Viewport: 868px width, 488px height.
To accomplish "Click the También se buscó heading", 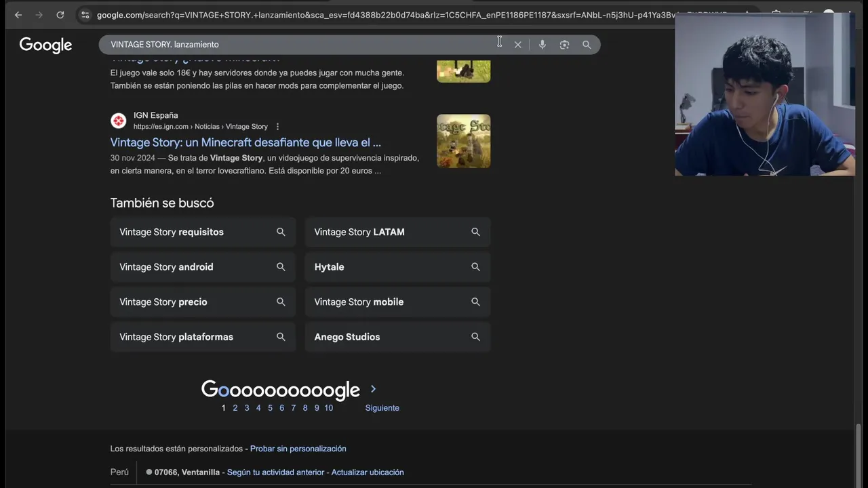I will (x=162, y=203).
